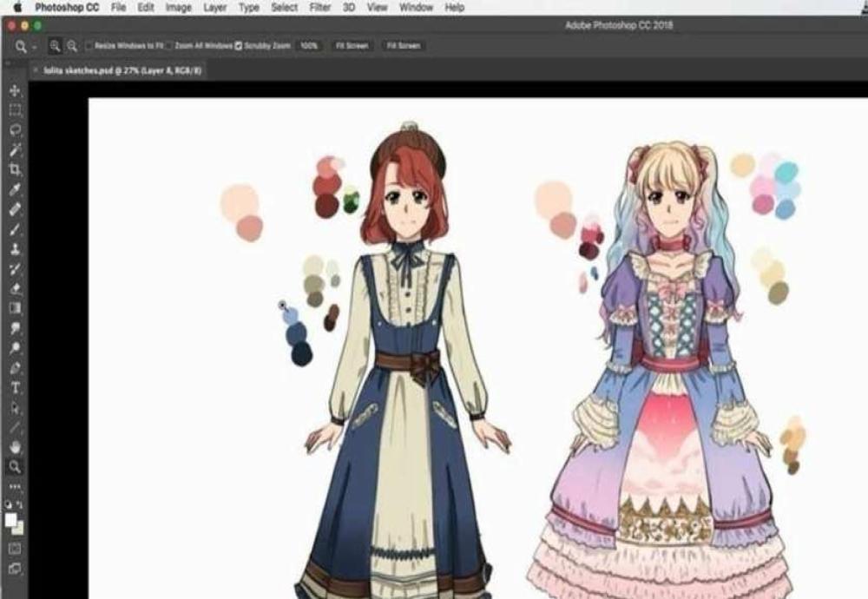This screenshot has width=868, height=599.
Task: Open the Filter menu
Action: pos(320,7)
